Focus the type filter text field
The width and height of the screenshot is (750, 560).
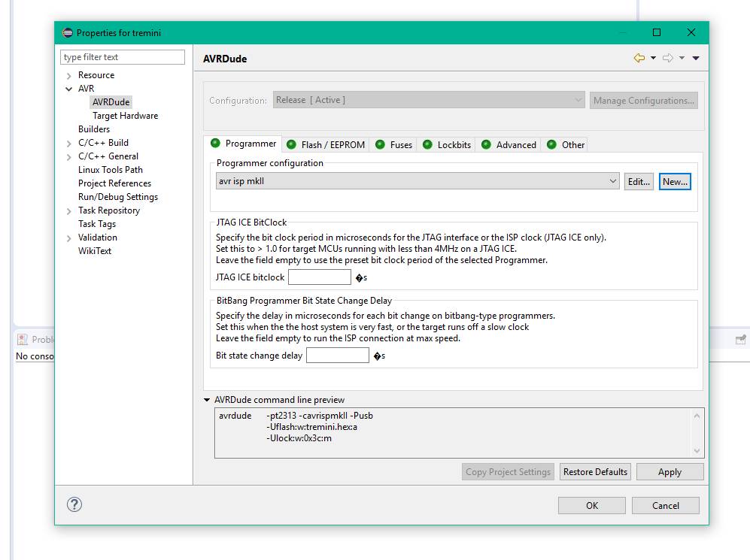[x=123, y=57]
